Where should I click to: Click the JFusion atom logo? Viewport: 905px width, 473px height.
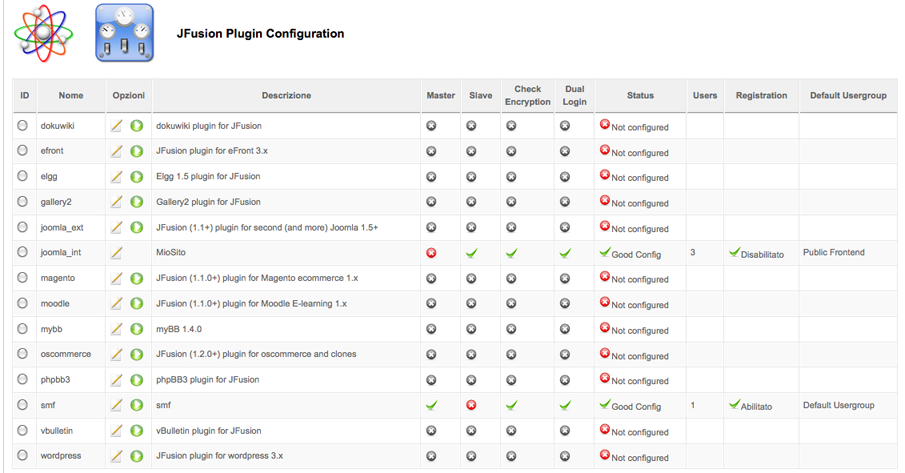pyautogui.click(x=44, y=33)
